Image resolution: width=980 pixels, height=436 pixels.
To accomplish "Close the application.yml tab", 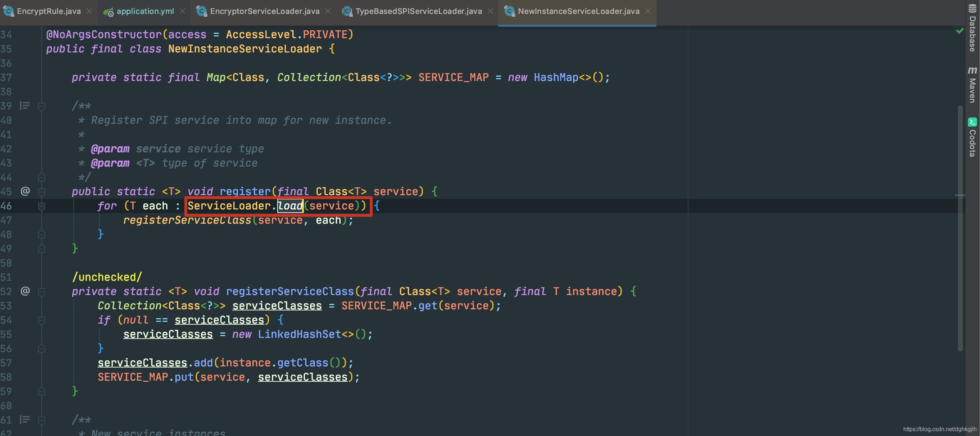I will (x=182, y=11).
